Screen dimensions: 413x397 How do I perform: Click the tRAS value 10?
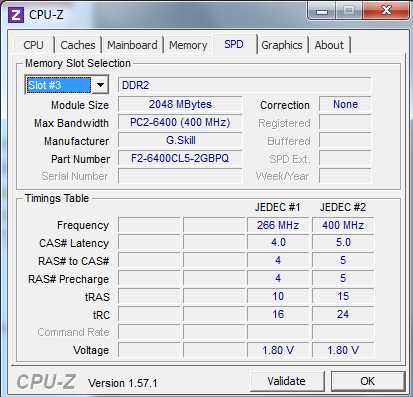coord(278,296)
